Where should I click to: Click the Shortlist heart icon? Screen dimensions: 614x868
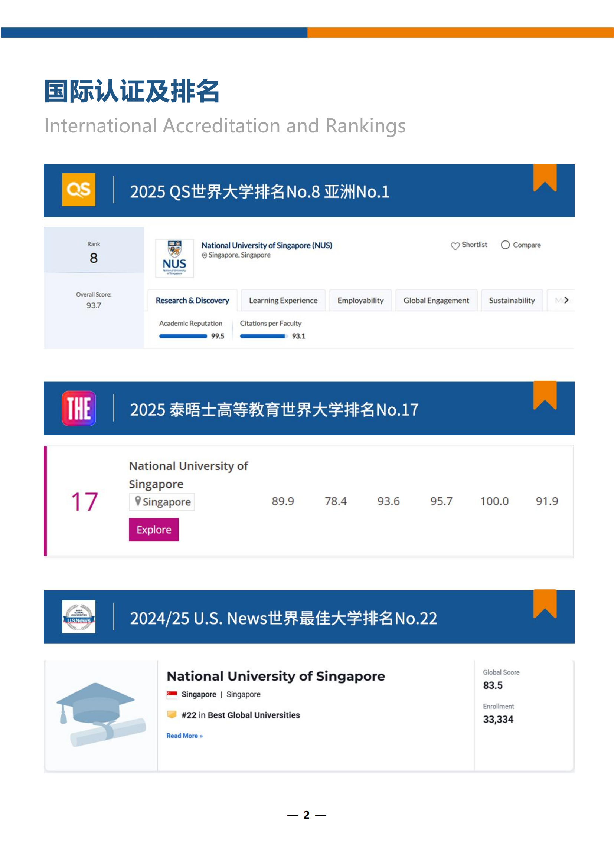[455, 246]
